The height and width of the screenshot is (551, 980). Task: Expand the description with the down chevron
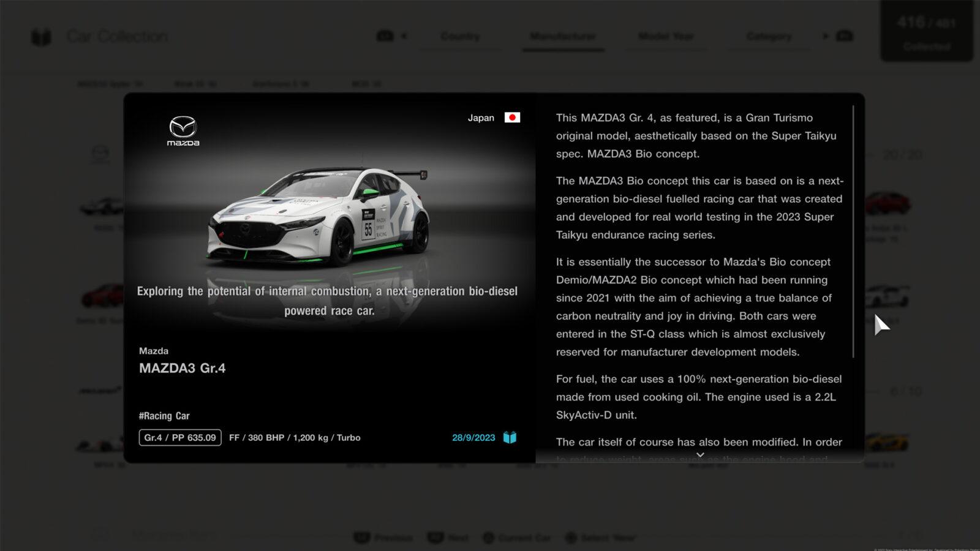(x=699, y=455)
